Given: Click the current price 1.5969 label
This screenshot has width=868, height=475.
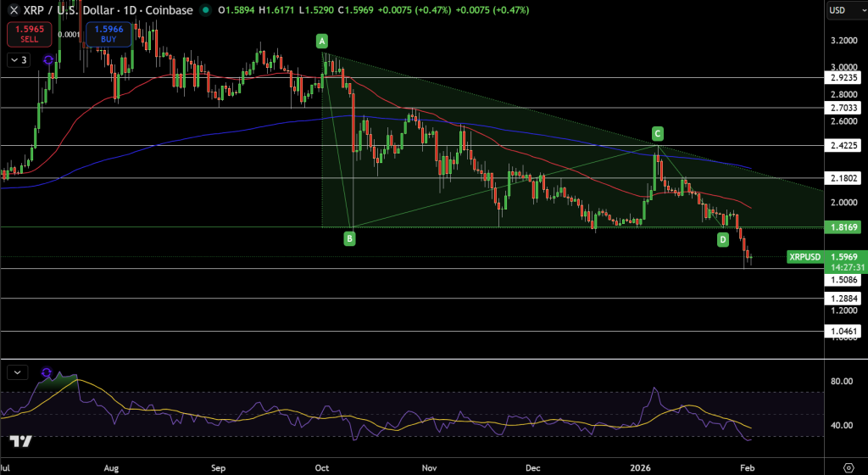Looking at the screenshot, I should click(845, 257).
